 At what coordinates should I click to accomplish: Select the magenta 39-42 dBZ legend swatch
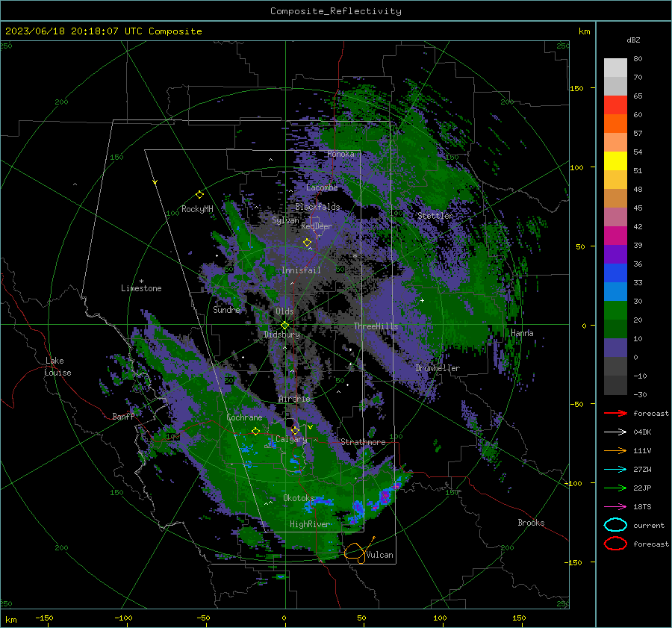click(615, 236)
